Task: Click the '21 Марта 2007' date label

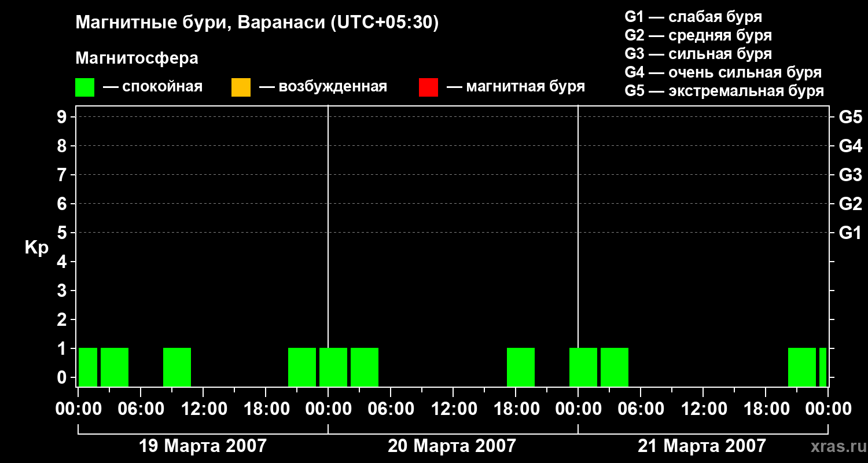Action: point(702,446)
